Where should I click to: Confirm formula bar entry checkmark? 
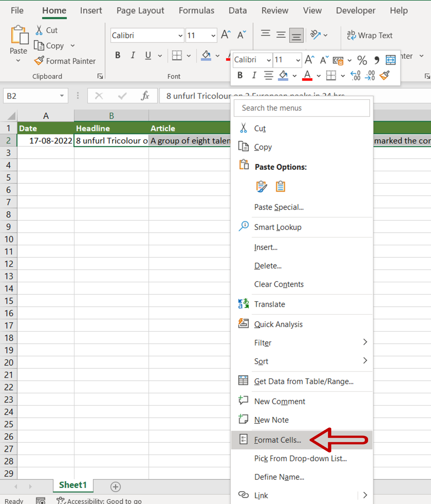tap(122, 95)
